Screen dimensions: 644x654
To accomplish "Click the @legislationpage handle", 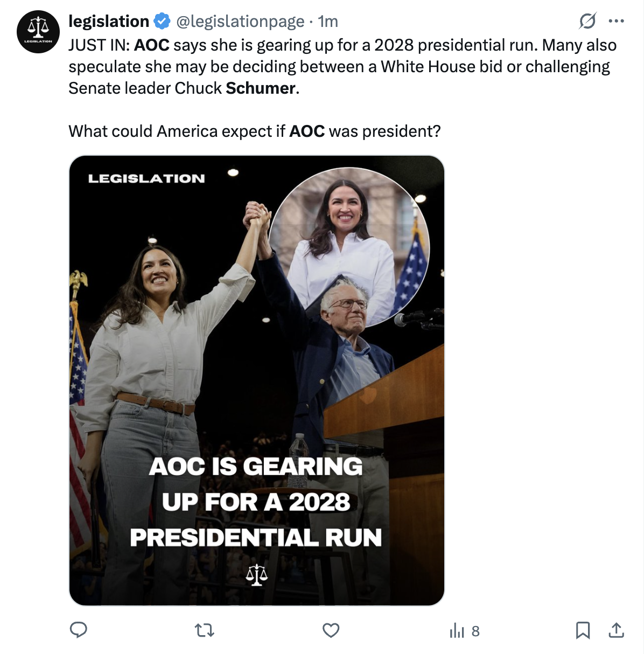I will point(240,21).
